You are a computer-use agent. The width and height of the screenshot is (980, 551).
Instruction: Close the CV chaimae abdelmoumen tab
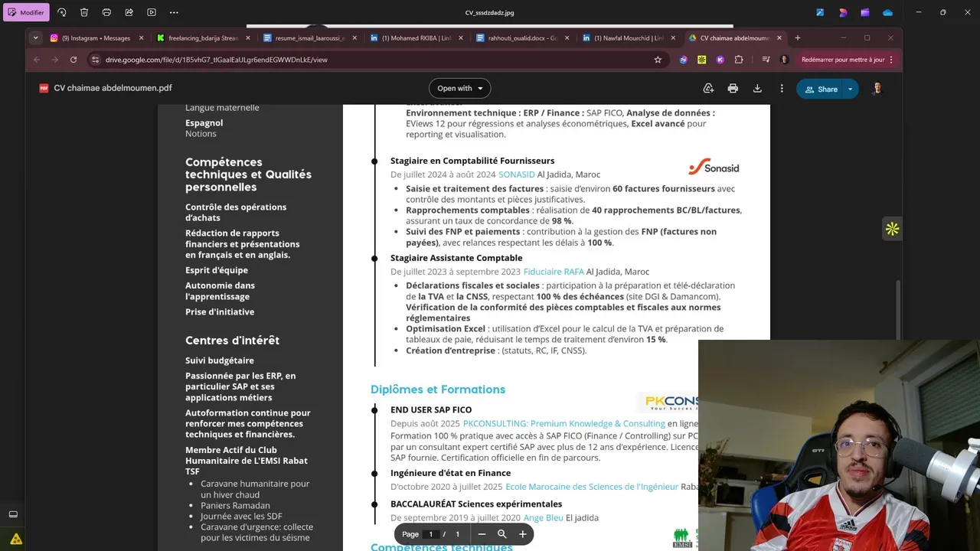point(779,37)
